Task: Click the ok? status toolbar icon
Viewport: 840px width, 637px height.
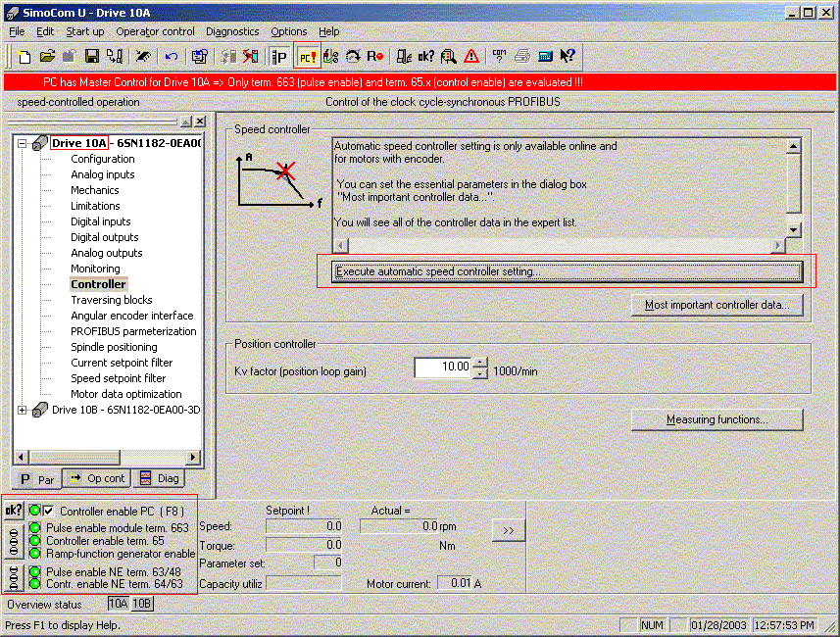Action: click(x=426, y=56)
